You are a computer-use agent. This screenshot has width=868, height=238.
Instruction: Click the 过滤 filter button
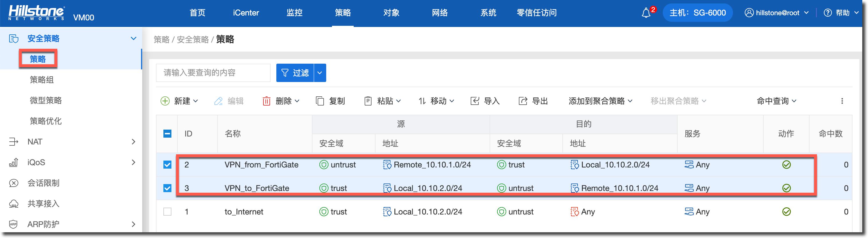295,73
